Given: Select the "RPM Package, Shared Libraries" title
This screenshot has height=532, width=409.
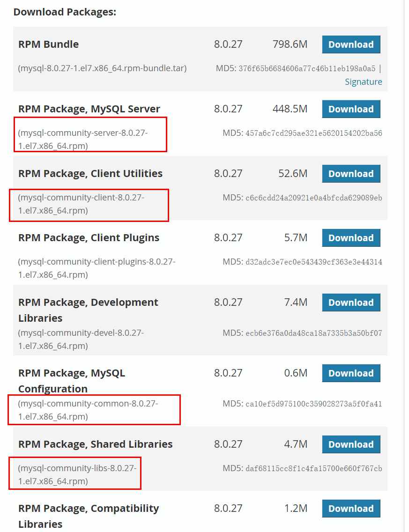Looking at the screenshot, I should click(x=96, y=444).
